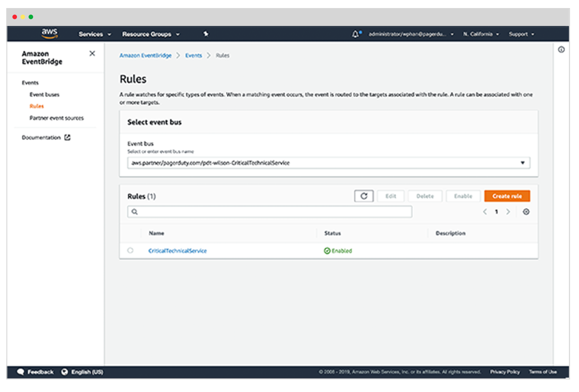Open Partner event sources in sidebar
The image size is (579, 392).
point(56,118)
